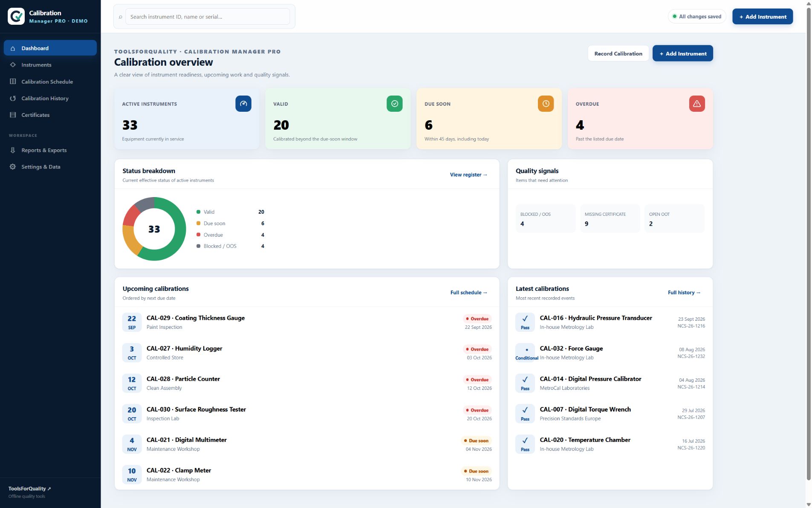Open Certificates section
The width and height of the screenshot is (812, 508).
coord(50,115)
